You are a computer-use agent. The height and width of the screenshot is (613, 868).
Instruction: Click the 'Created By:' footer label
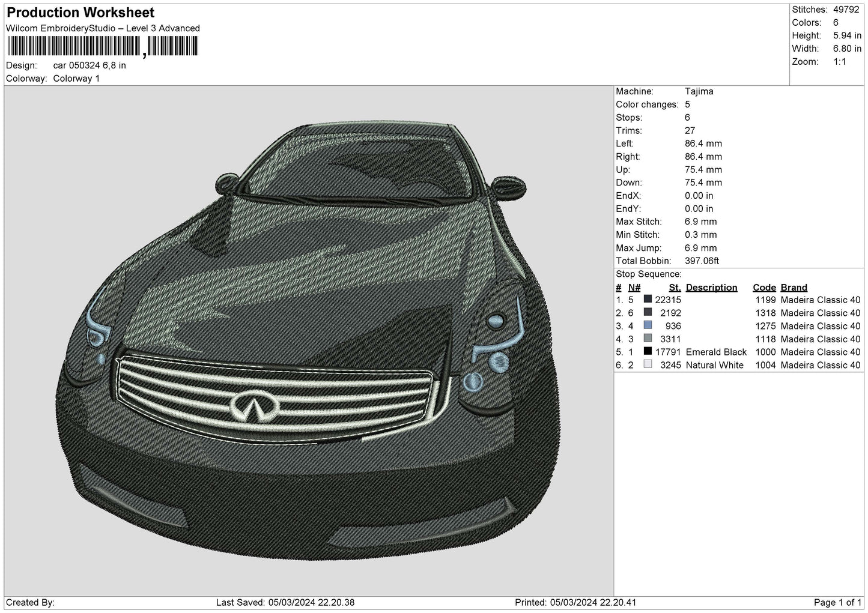[x=30, y=602]
